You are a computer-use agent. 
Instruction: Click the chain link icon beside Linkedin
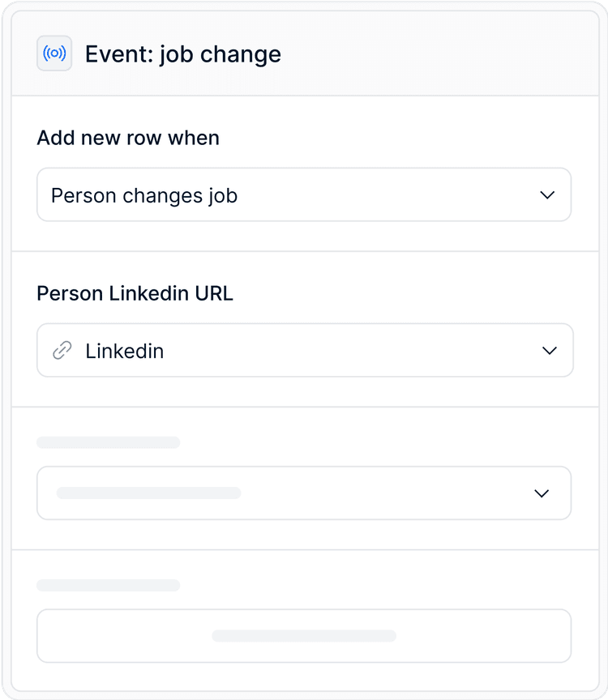point(62,351)
